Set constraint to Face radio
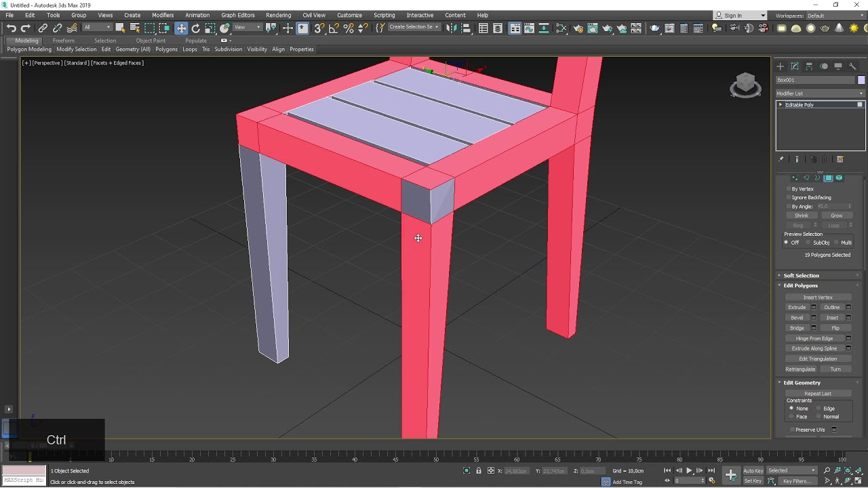Screen dimensions: 868x488 pyautogui.click(x=791, y=417)
